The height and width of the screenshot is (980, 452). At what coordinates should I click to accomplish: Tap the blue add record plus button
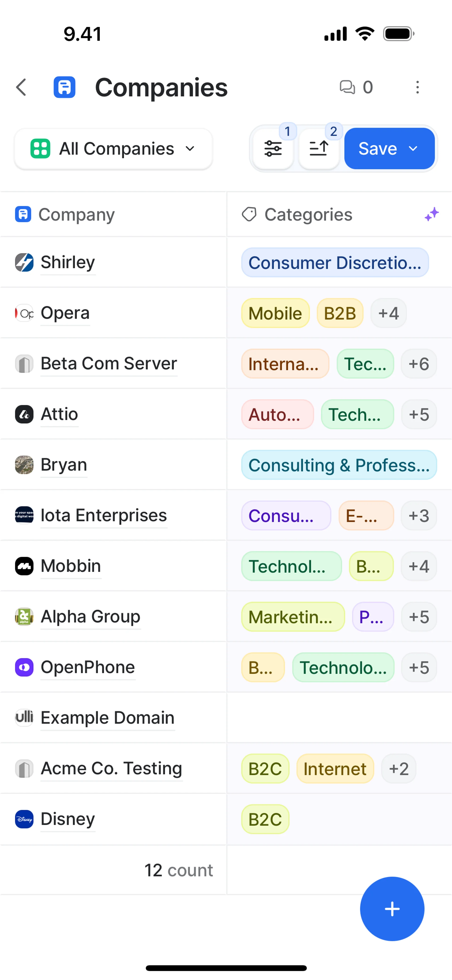coord(392,909)
